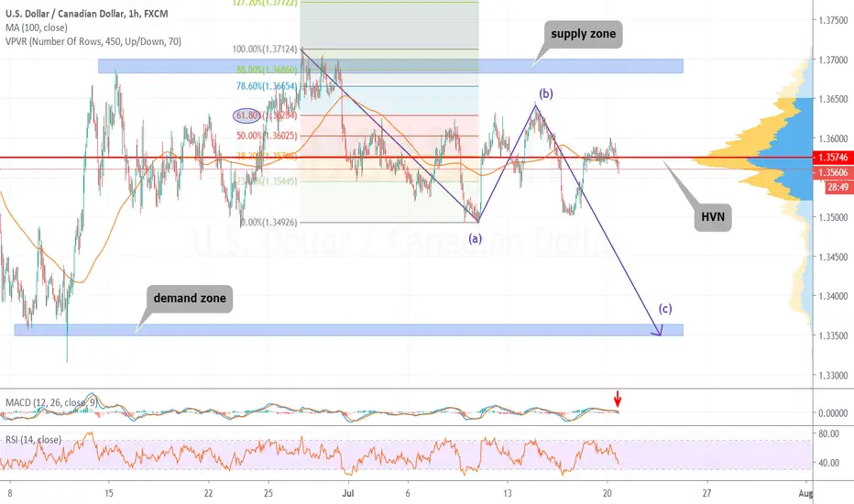The width and height of the screenshot is (854, 504).
Task: Click the blue supply zone rectangle
Action: point(390,66)
